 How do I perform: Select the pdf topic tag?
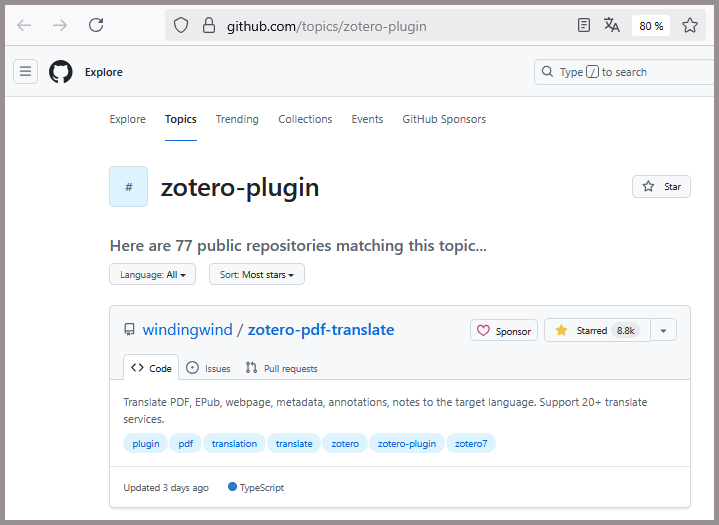[185, 443]
